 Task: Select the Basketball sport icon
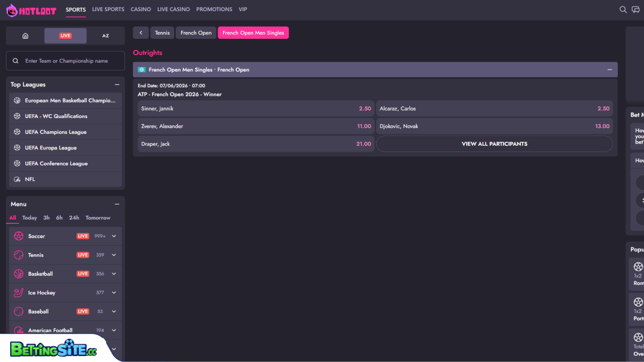(x=19, y=274)
